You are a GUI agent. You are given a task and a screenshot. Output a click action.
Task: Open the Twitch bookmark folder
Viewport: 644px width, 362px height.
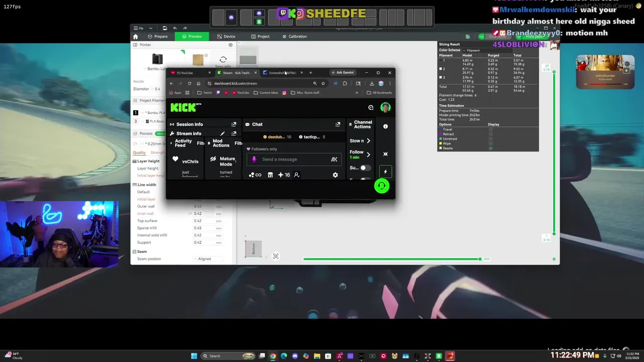(x=205, y=93)
